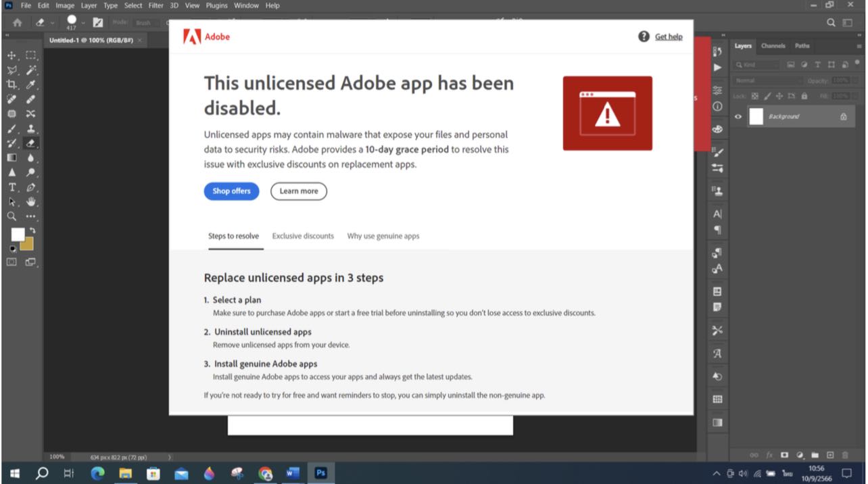Create a new group folder in Layers panel
Screen dimensions: 868x484
pos(815,455)
